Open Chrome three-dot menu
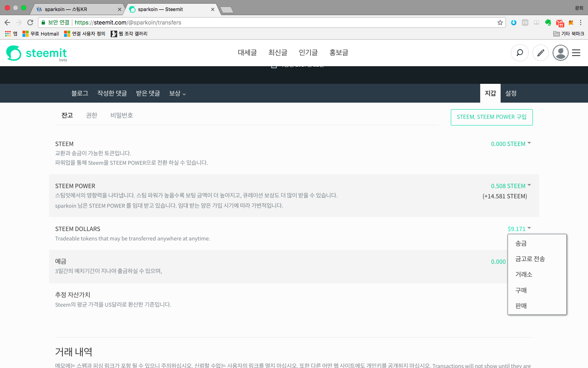The width and height of the screenshot is (588, 368). click(x=581, y=22)
